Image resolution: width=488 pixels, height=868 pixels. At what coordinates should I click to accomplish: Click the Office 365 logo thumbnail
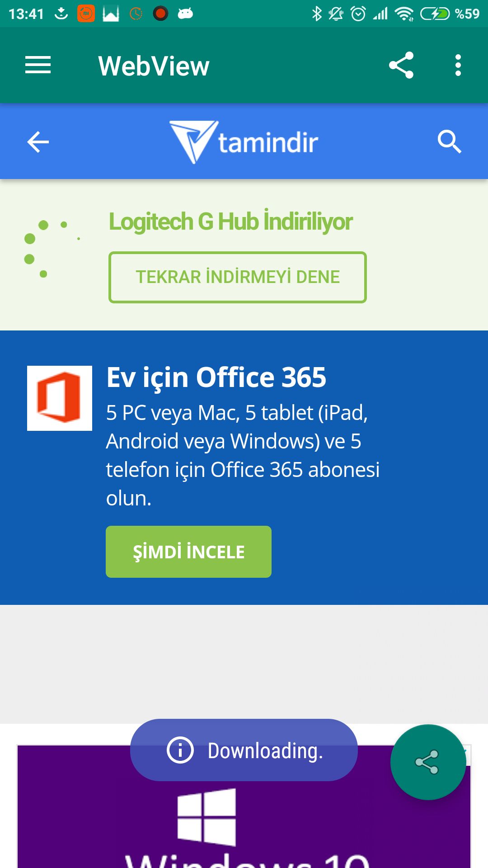tap(60, 398)
